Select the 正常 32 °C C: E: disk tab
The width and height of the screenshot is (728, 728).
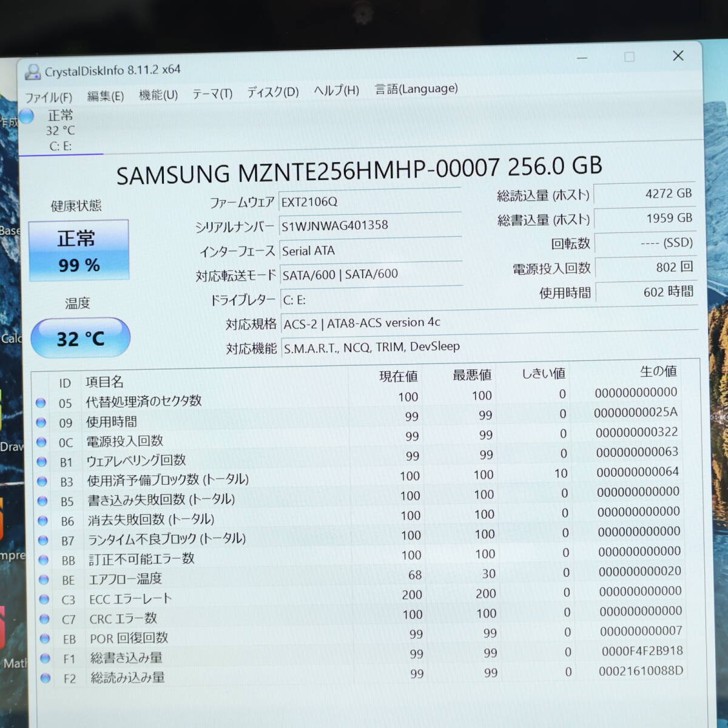(61, 130)
